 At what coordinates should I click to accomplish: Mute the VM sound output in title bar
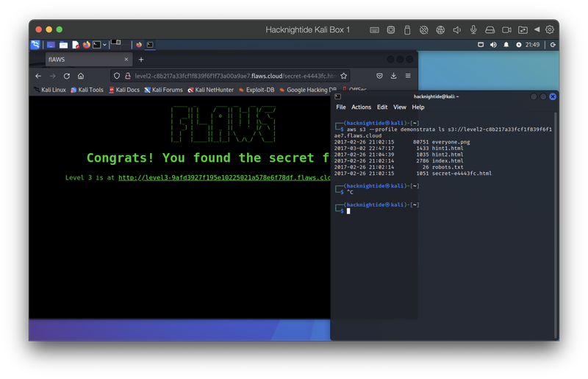click(456, 29)
